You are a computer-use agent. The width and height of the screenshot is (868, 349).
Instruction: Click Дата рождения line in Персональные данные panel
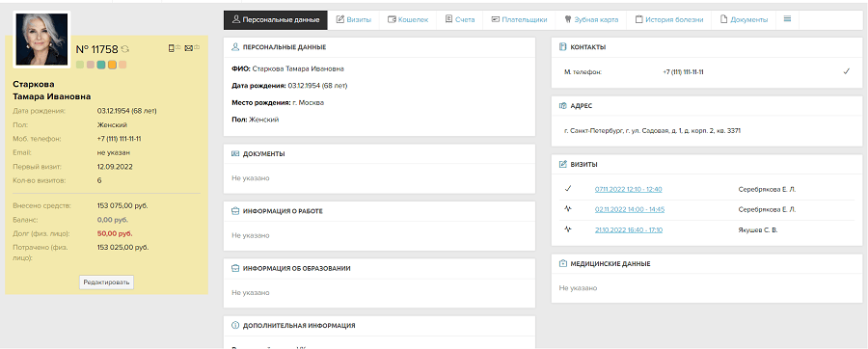pyautogui.click(x=289, y=86)
